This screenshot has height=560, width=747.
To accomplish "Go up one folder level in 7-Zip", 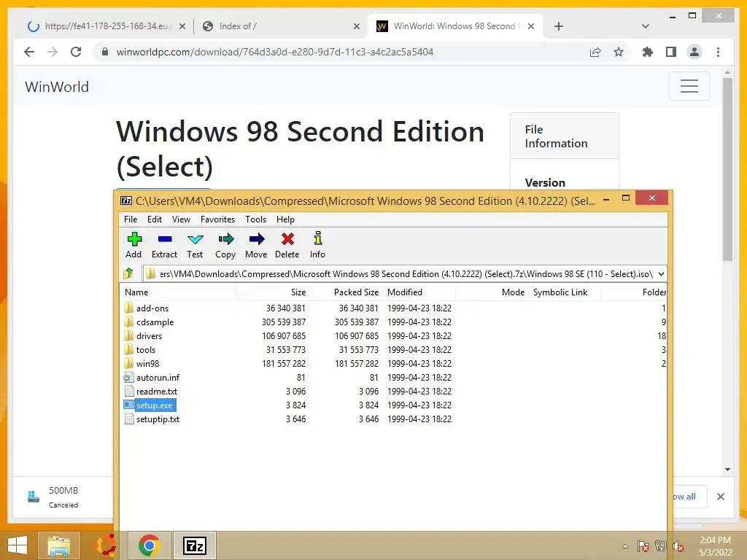I will point(128,274).
